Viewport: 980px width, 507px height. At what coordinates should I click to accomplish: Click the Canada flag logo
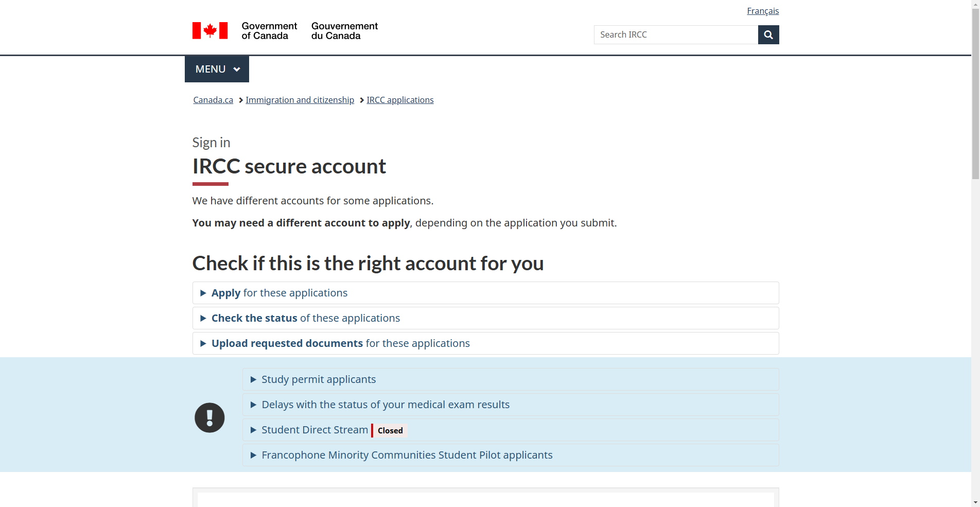point(210,31)
